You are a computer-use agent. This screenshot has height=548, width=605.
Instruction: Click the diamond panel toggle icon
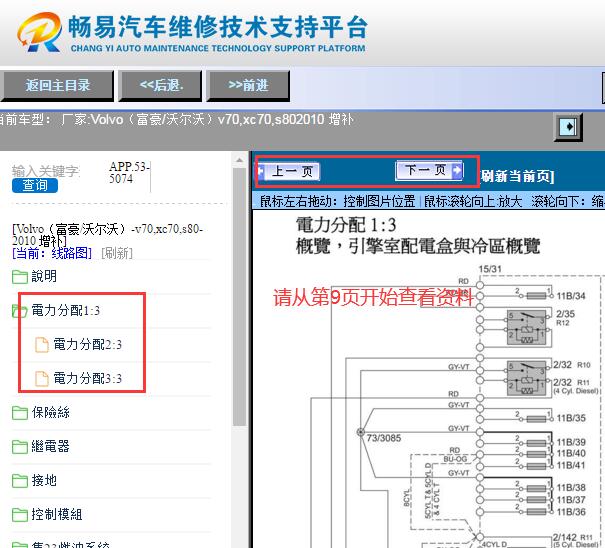[568, 127]
